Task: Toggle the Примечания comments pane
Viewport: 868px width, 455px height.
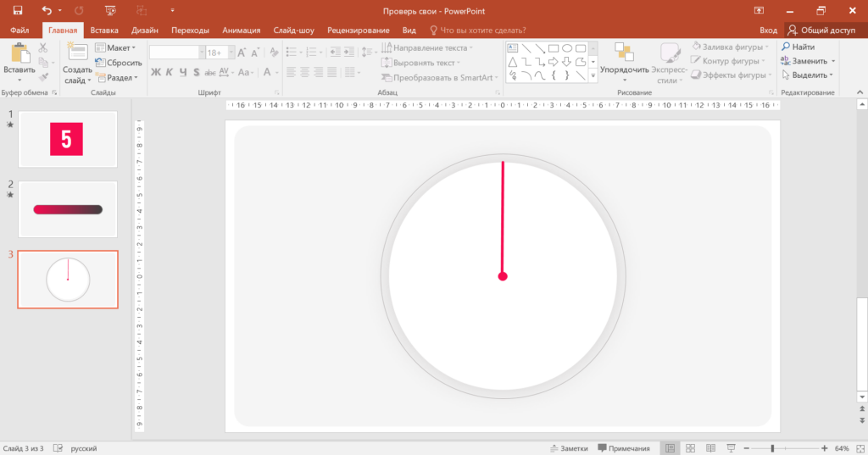Action: pos(624,447)
